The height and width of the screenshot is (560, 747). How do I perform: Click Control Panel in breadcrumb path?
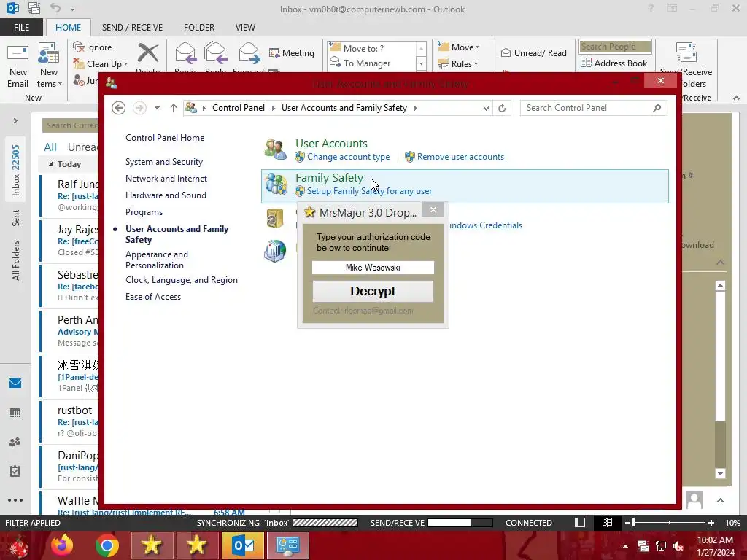(239, 108)
